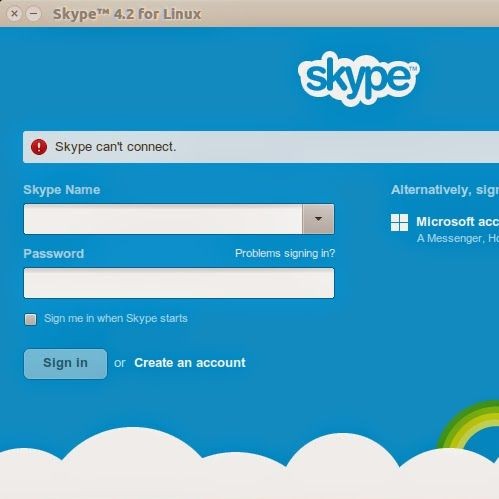Click the Skype can't connect message
The width and height of the screenshot is (499, 499).
(x=115, y=147)
